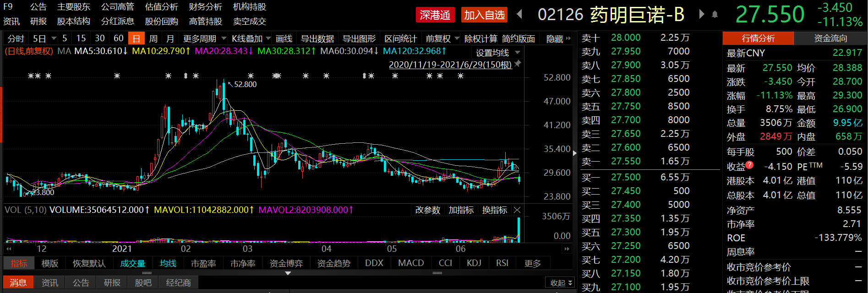Image resolution: width=868 pixels, height=293 pixels.
Task: Click 加入自选 to add to watchlist
Action: [x=484, y=15]
